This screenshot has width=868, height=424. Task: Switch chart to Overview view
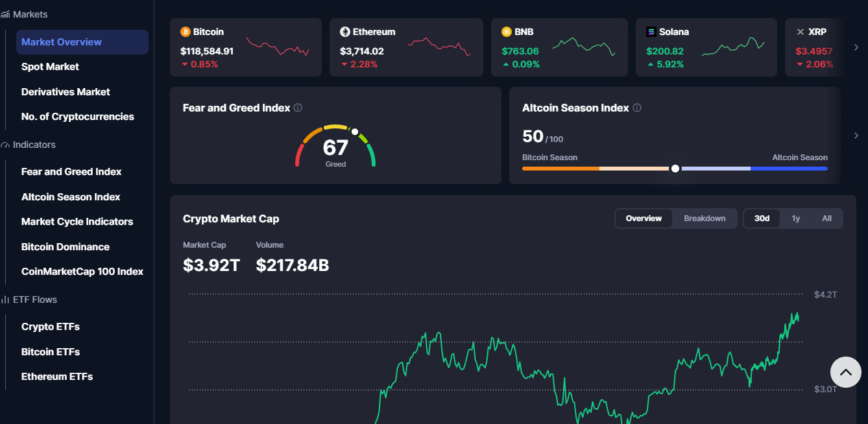tap(644, 218)
